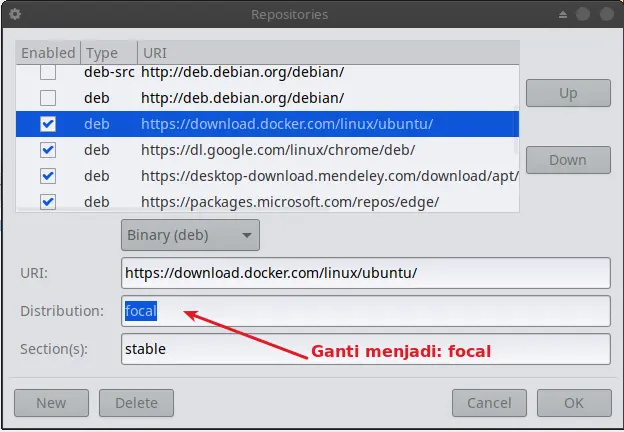Uncheck the mendeley.com repository checkbox

click(x=48, y=176)
